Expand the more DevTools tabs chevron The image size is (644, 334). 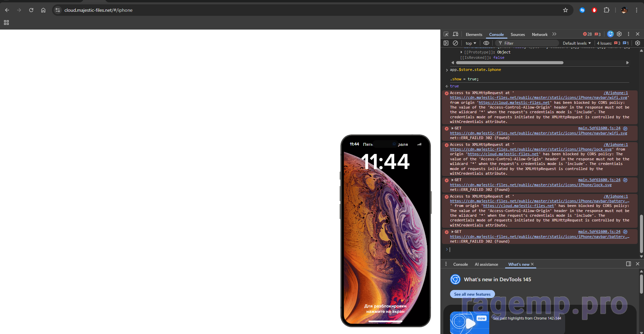[554, 34]
